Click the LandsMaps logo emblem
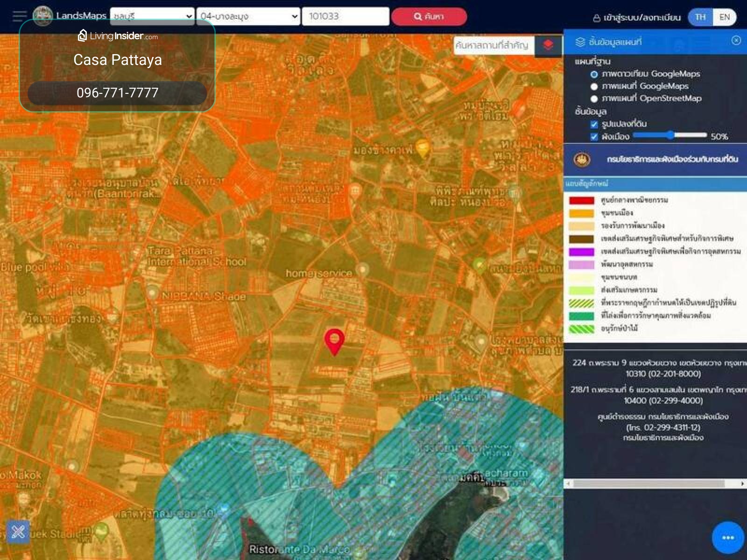 click(x=43, y=16)
